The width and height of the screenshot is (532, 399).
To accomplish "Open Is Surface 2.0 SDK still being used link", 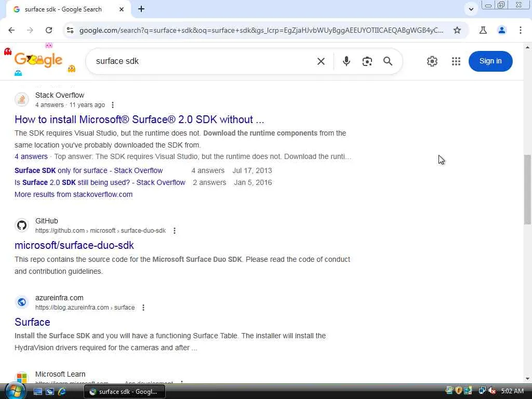I will [100, 182].
